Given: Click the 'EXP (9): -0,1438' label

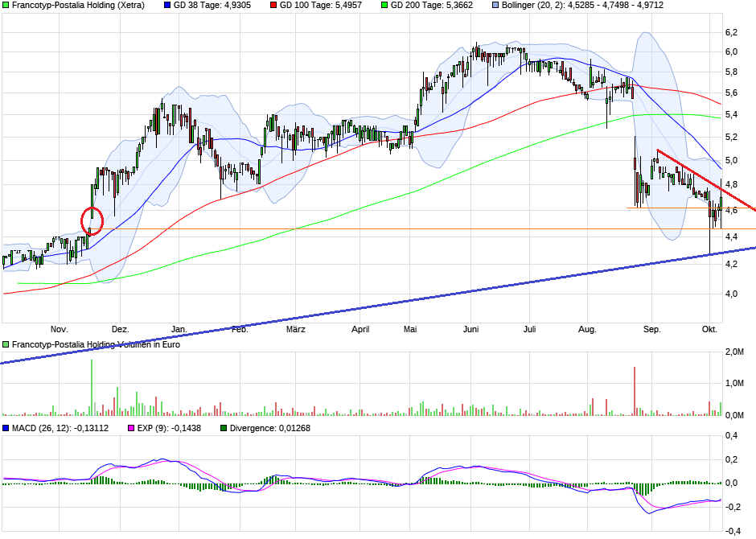Looking at the screenshot, I should click(x=169, y=428).
